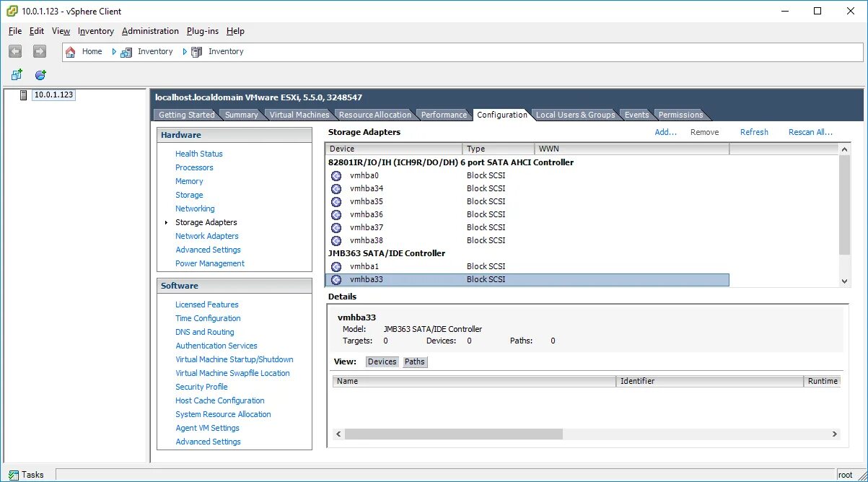The width and height of the screenshot is (868, 482).
Task: Show the Devices view
Action: click(382, 361)
